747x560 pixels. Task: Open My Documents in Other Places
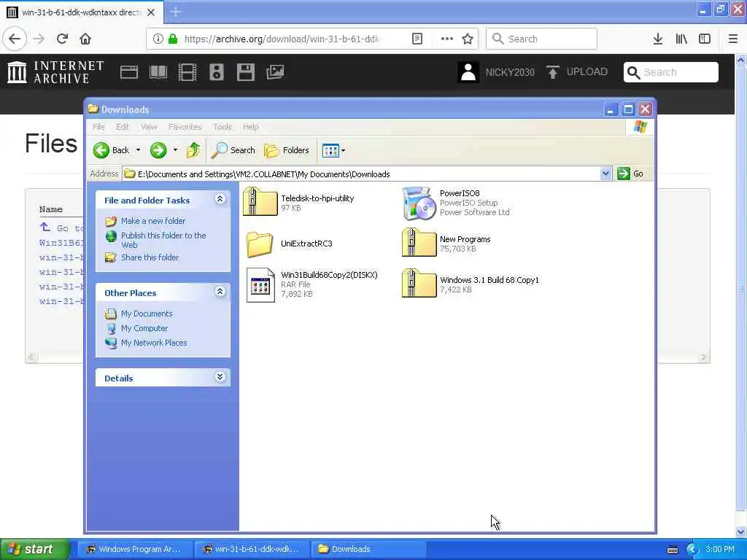146,314
